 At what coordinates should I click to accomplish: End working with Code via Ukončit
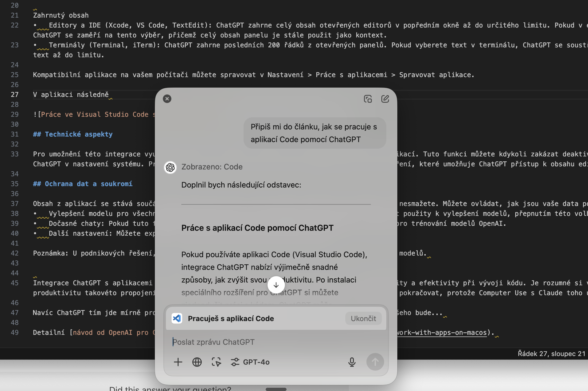click(x=363, y=319)
